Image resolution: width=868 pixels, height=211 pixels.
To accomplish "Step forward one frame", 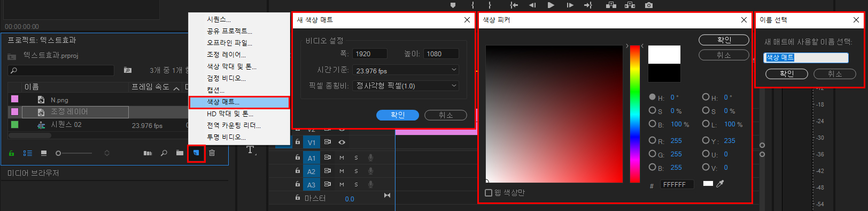I will point(570,5).
